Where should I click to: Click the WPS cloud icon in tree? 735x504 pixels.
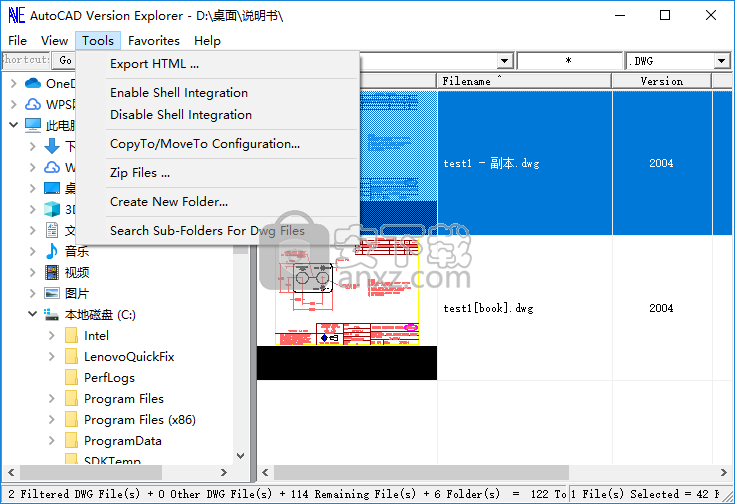(33, 104)
